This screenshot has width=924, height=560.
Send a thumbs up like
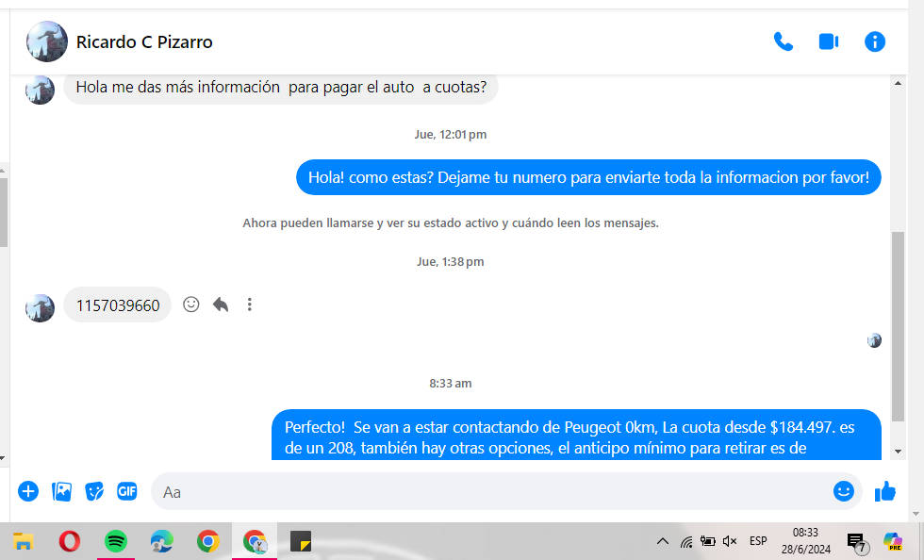coord(884,491)
